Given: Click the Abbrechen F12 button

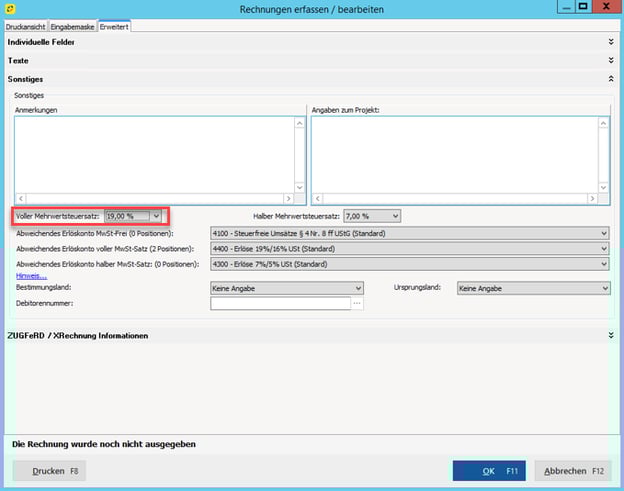Looking at the screenshot, I should tap(572, 471).
